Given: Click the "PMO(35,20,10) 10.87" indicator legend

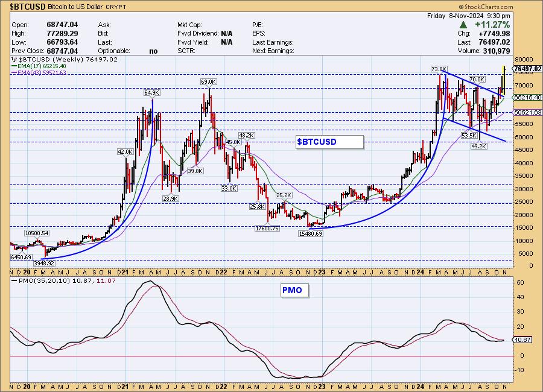Looking at the screenshot, I should coord(52,280).
